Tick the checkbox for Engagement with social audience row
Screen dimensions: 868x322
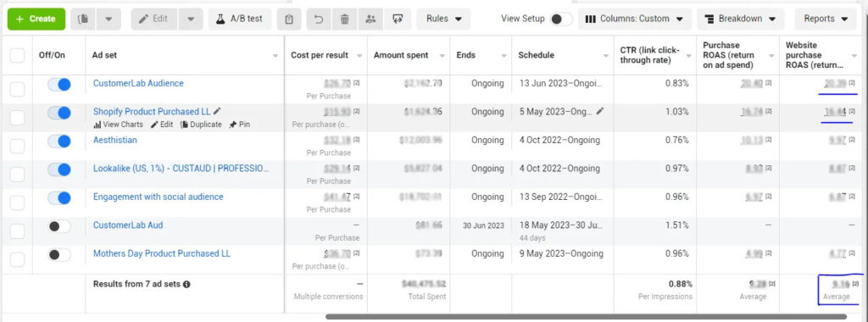click(17, 203)
